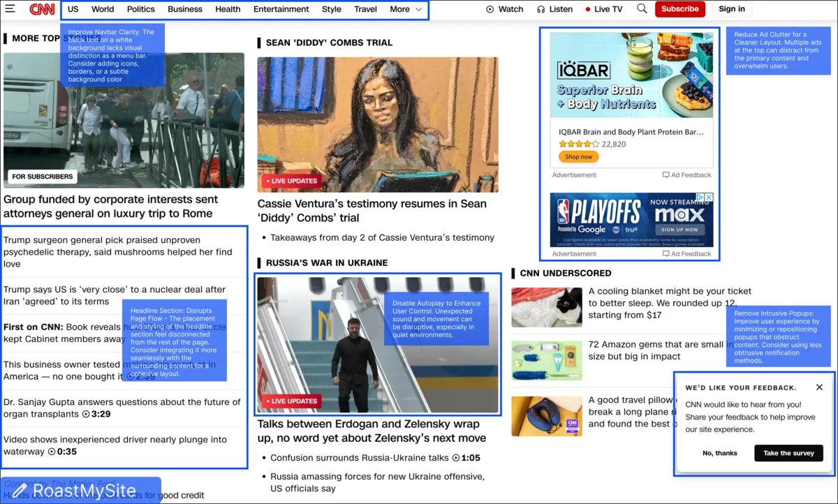Image resolution: width=838 pixels, height=504 pixels.
Task: Click the Sign in button
Action: tap(732, 9)
